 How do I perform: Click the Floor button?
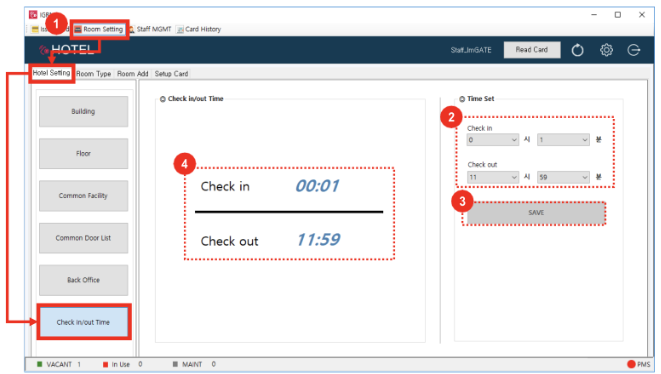(x=83, y=153)
